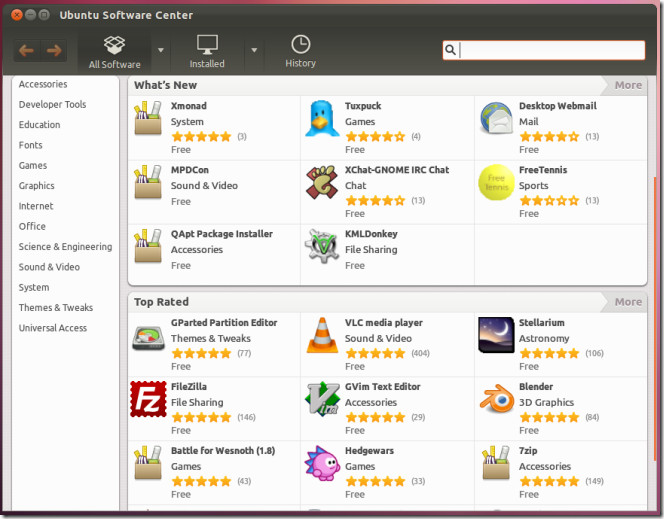
Task: Click the KMLDonkey title text
Action: click(x=371, y=234)
